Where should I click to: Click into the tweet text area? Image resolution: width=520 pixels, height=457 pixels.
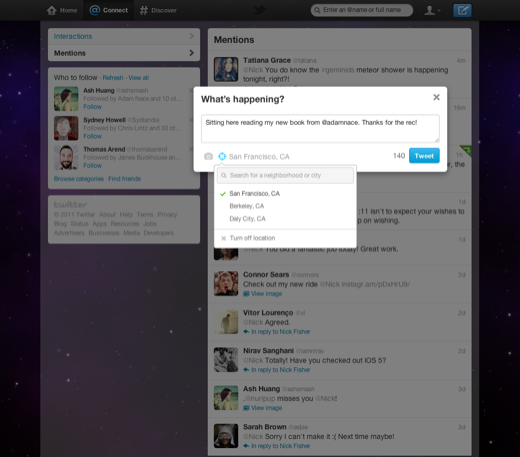click(320, 129)
